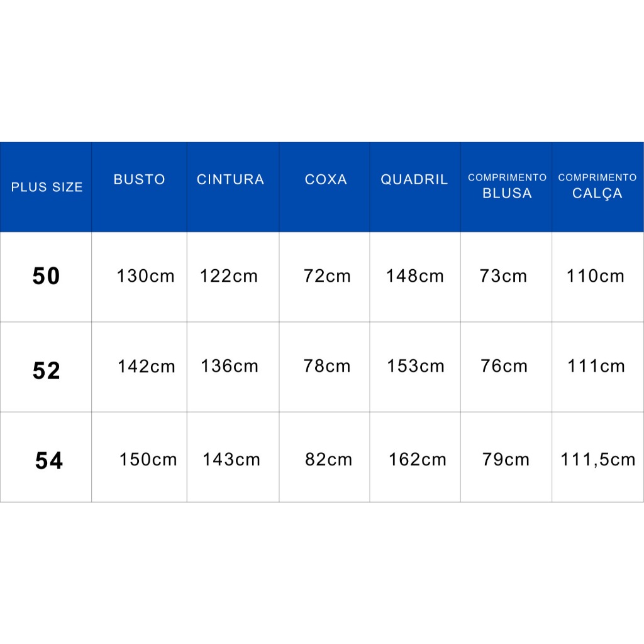Image resolution: width=644 pixels, height=644 pixels.
Task: Click the CINTURA column header
Action: tap(230, 179)
